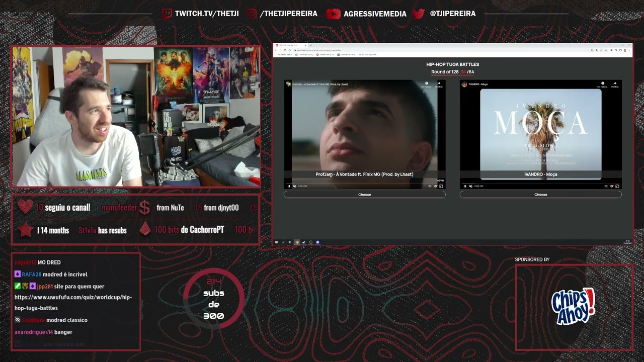Choose IVANDRO - Moça
Image resolution: width=644 pixels, height=362 pixels.
pos(541,195)
